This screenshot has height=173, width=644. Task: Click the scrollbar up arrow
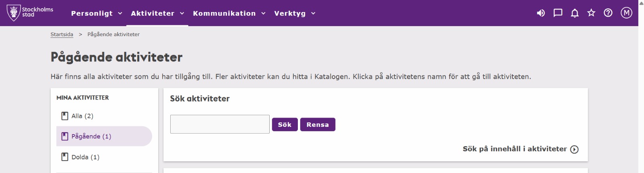coord(641,3)
